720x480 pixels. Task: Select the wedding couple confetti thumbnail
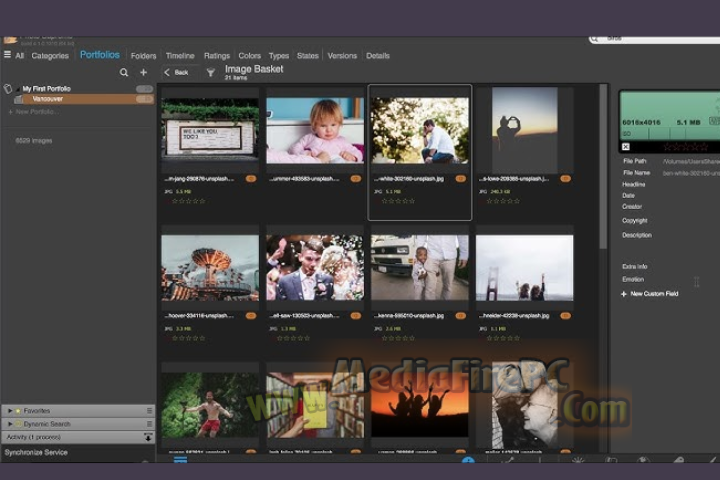(315, 268)
